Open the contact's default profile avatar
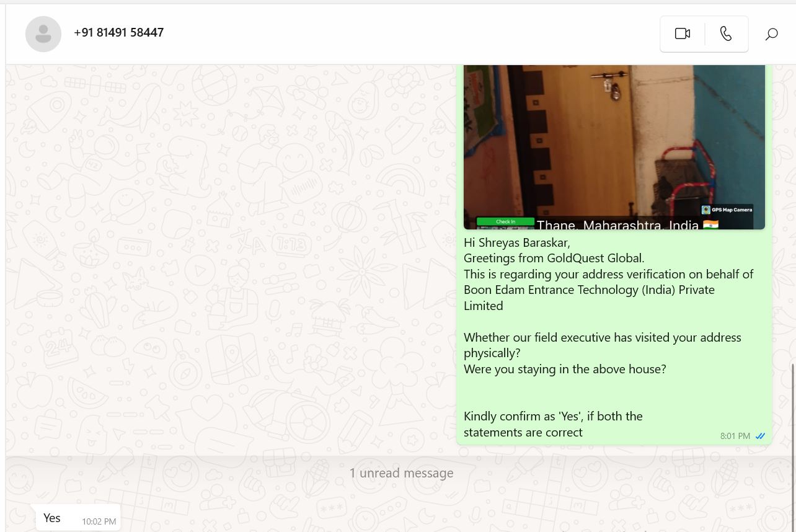 tap(43, 33)
